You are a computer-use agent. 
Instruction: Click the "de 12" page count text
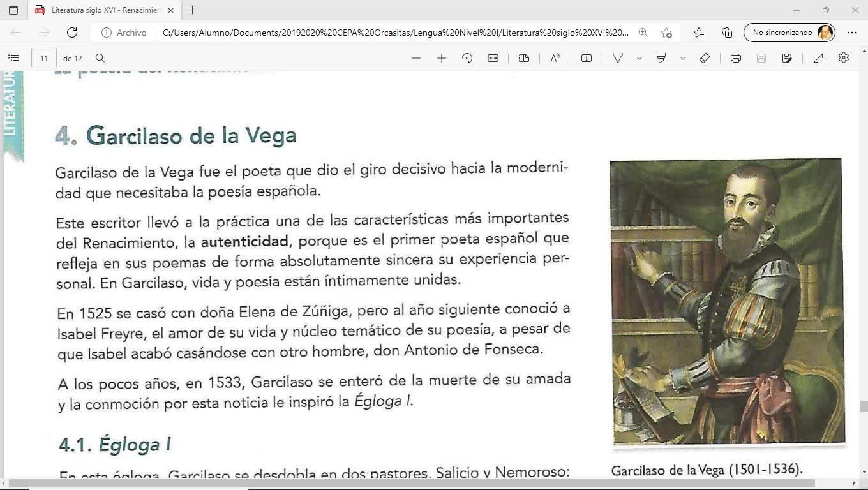tap(73, 59)
